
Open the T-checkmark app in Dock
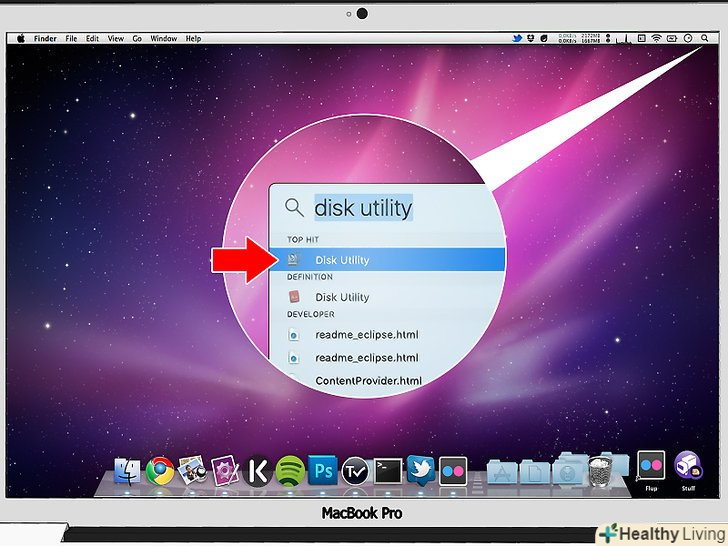(x=355, y=472)
